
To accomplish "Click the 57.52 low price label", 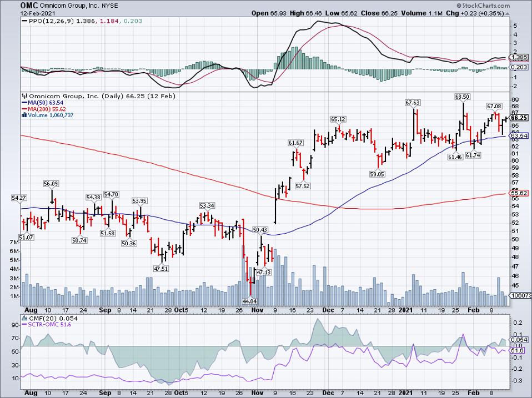I will point(303,186).
